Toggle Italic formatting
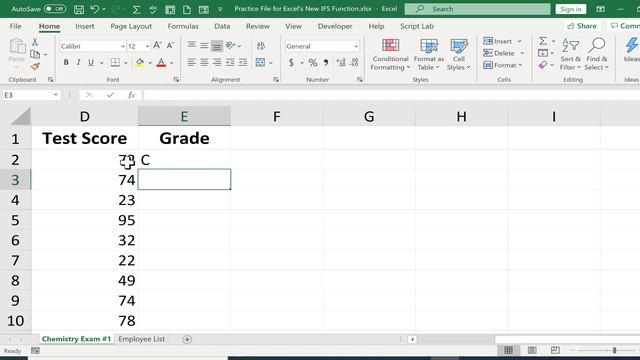 pos(78,62)
